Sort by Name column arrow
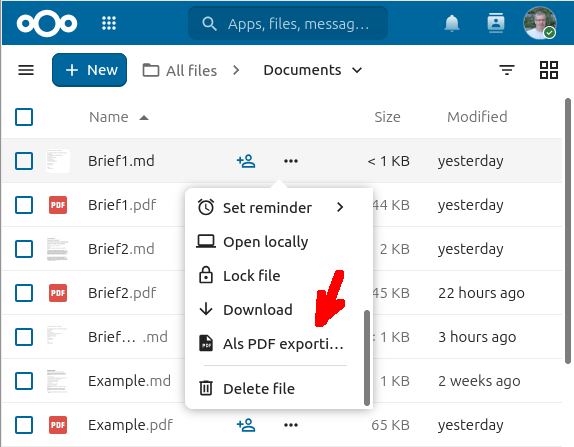The width and height of the screenshot is (574, 447). coord(144,118)
